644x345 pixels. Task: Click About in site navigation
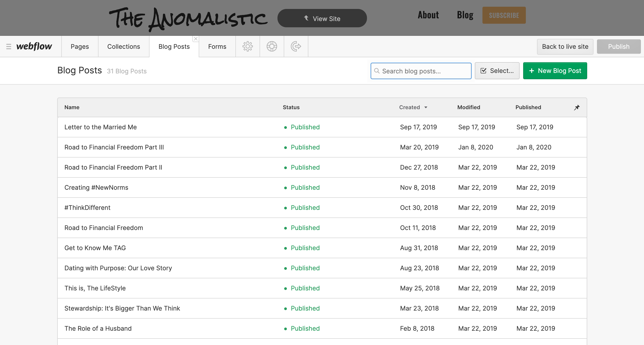[x=428, y=15]
